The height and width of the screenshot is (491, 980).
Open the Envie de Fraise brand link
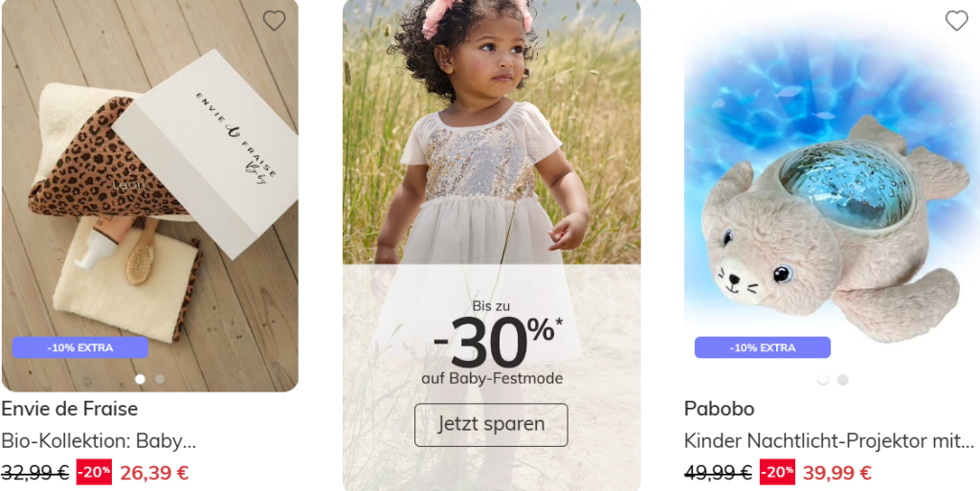pos(69,410)
